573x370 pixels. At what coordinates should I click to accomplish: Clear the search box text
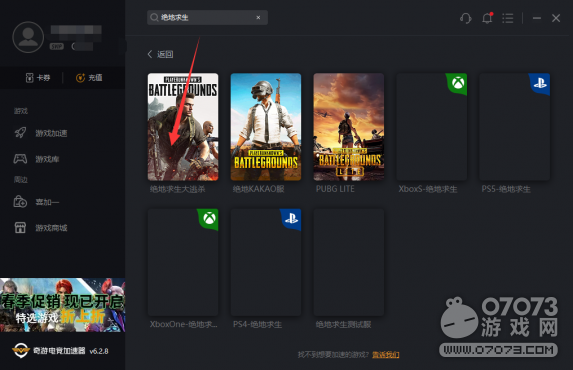(x=258, y=18)
